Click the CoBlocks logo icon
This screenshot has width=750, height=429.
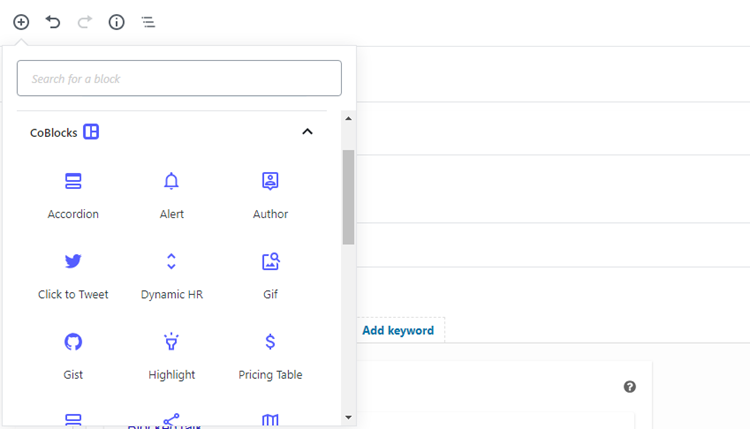click(x=91, y=132)
